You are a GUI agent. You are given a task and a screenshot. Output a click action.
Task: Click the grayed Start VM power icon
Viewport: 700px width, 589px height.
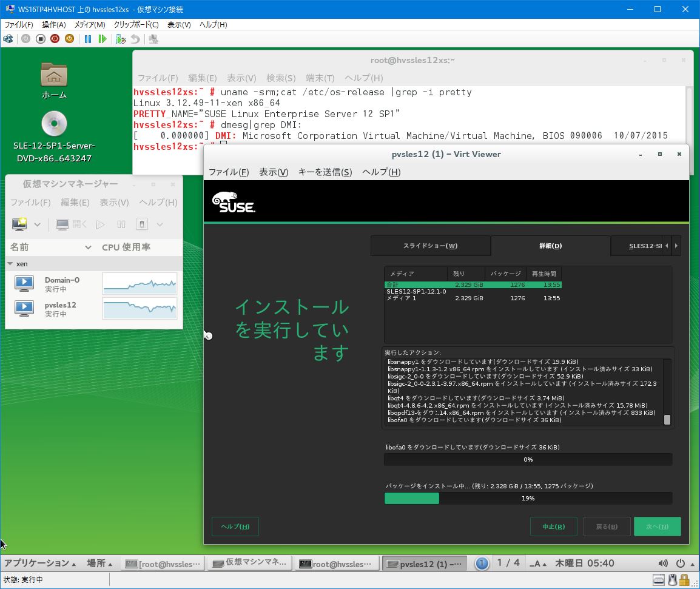click(26, 39)
